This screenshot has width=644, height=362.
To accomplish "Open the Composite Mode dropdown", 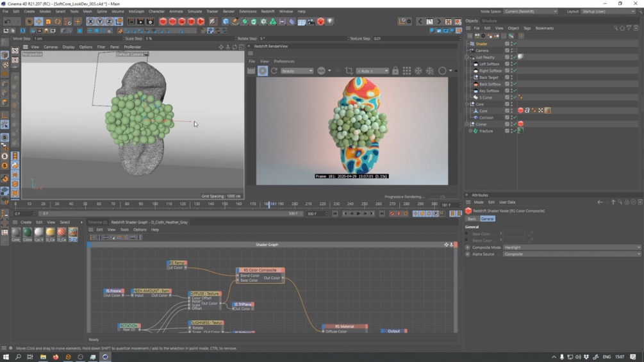I will [570, 247].
